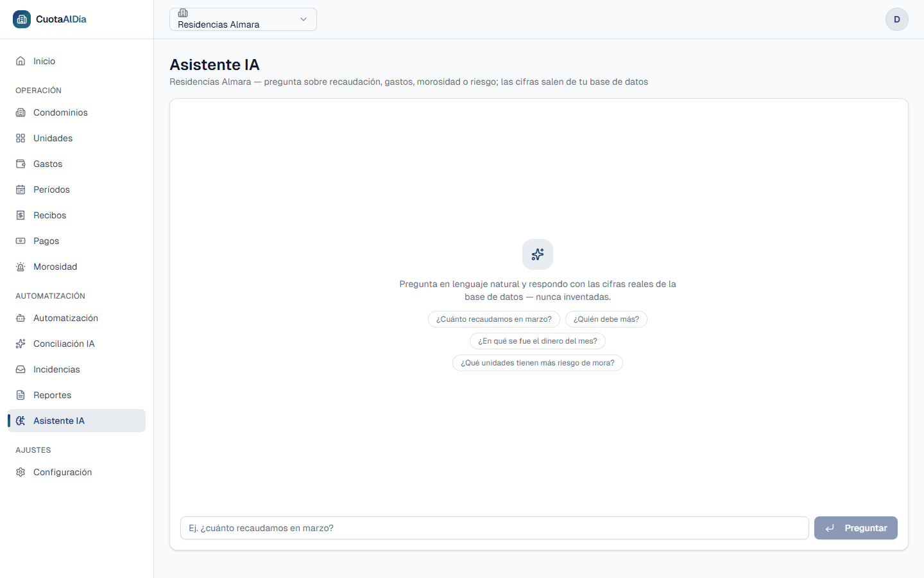Navigate to Gastos
924x578 pixels.
(77, 164)
